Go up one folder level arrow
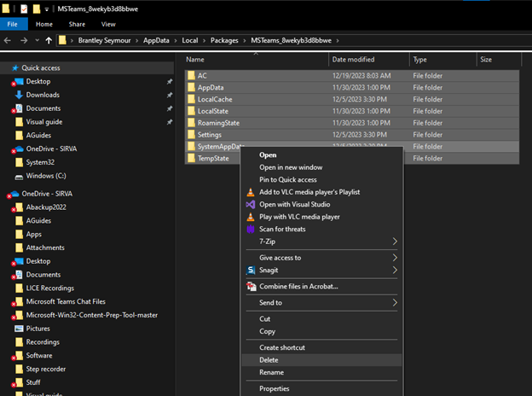532x396 pixels. 49,41
